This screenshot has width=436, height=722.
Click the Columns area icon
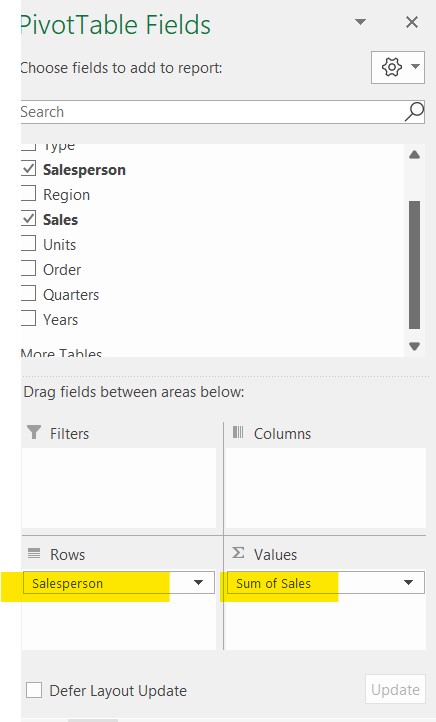pos(238,432)
